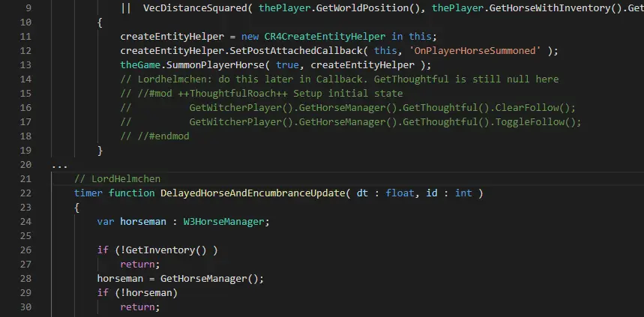This screenshot has width=644, height=317.
Task: Click the //#endmod comment line
Action: coord(155,136)
